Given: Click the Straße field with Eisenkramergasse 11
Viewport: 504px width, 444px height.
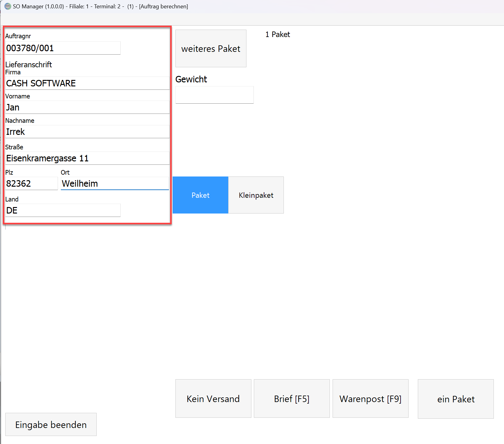Looking at the screenshot, I should [87, 158].
